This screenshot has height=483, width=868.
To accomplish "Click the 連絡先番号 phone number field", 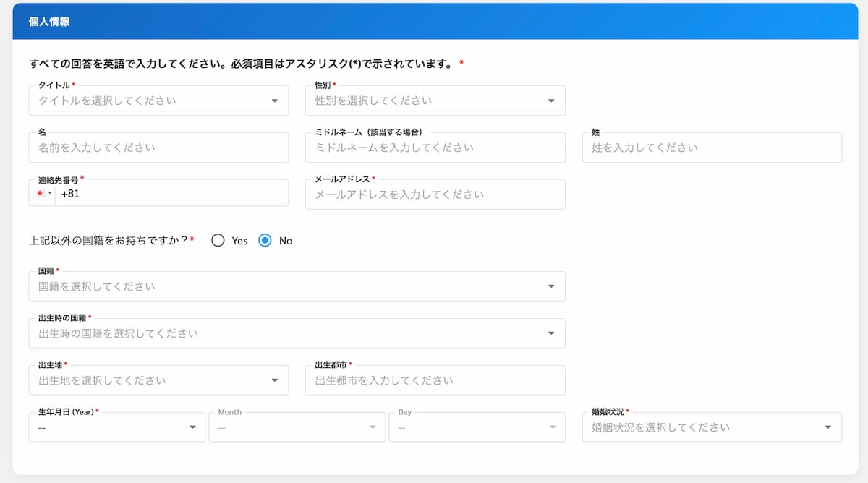I will (171, 194).
